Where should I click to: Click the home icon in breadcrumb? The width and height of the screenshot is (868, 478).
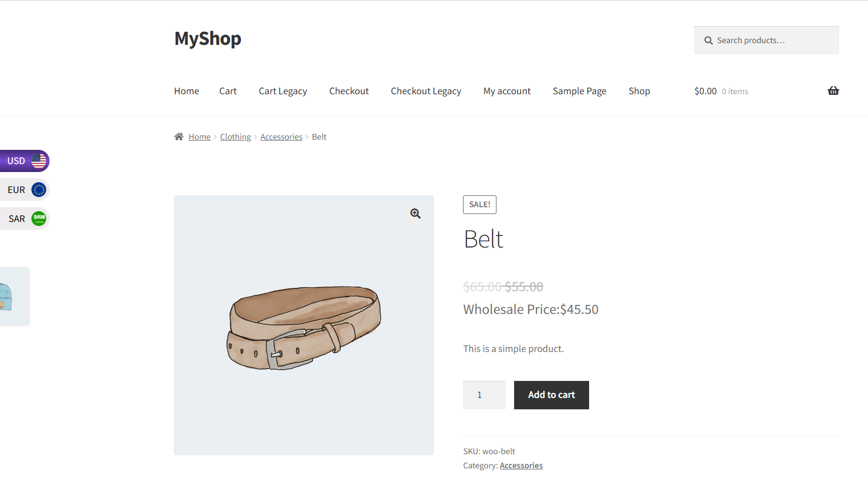[179, 136]
